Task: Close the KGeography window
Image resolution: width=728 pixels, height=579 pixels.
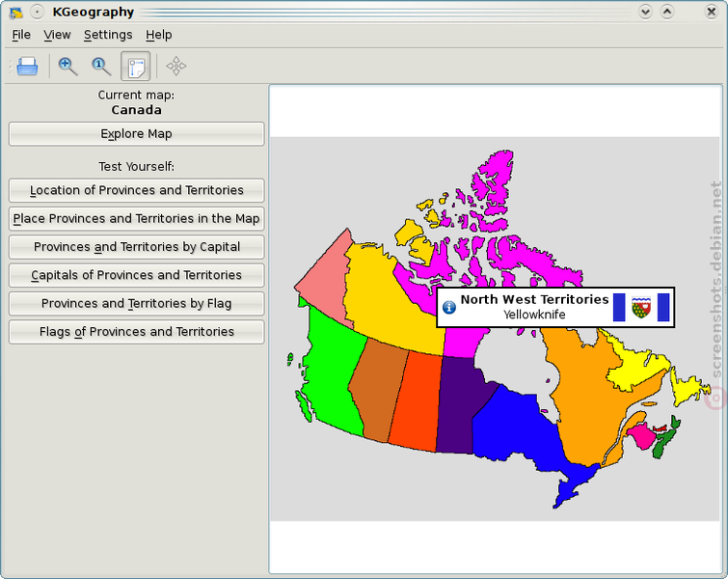Action: click(x=711, y=12)
